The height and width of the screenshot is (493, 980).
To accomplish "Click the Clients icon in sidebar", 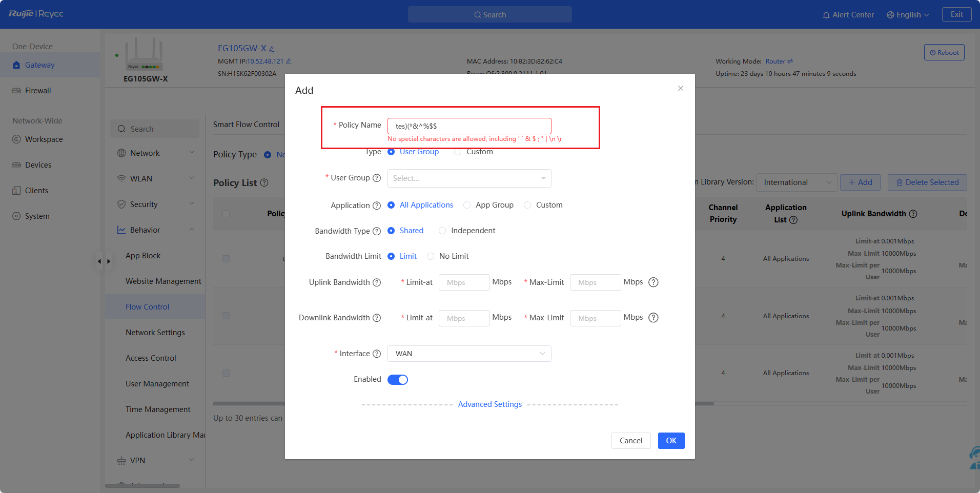I will point(16,191).
